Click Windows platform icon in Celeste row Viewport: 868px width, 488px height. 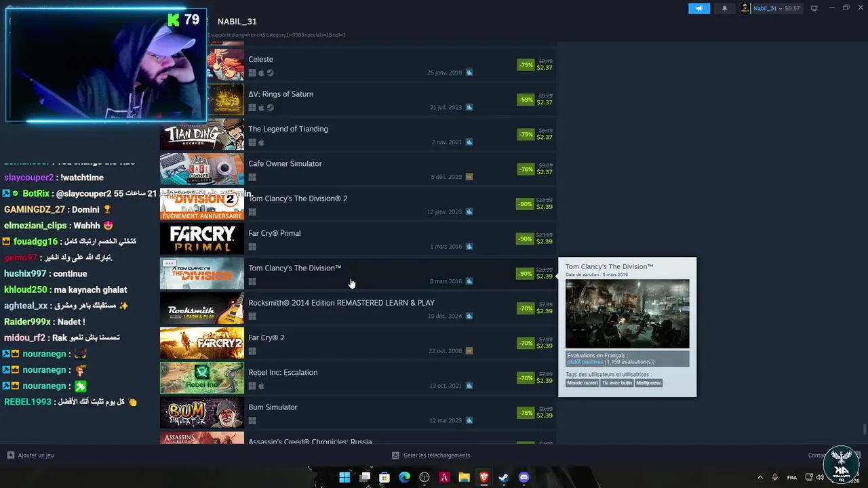click(x=252, y=73)
